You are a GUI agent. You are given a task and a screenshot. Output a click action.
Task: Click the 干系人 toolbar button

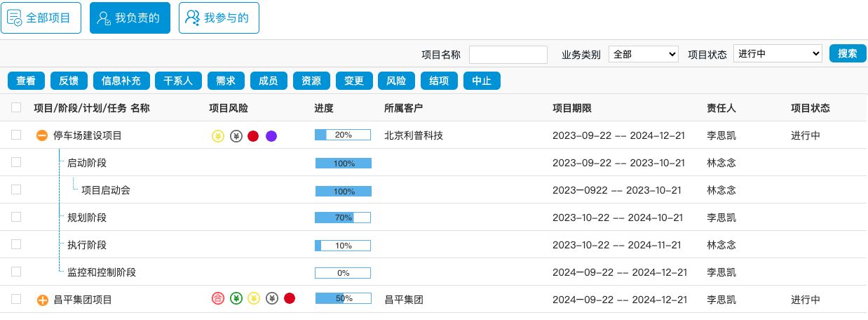178,81
